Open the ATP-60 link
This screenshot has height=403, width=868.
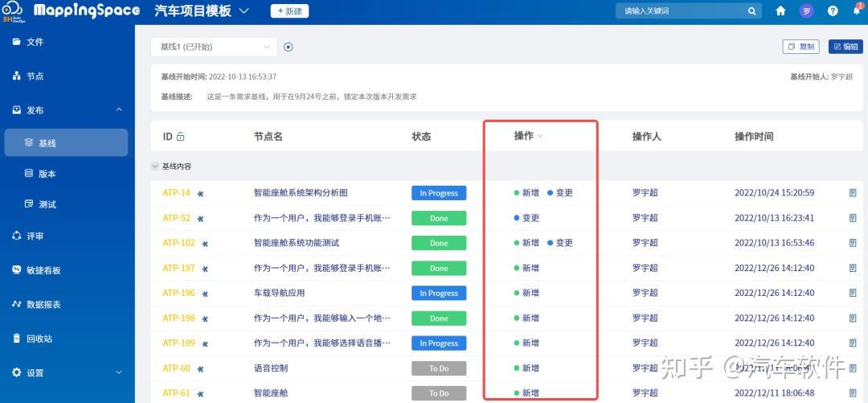[x=176, y=368]
